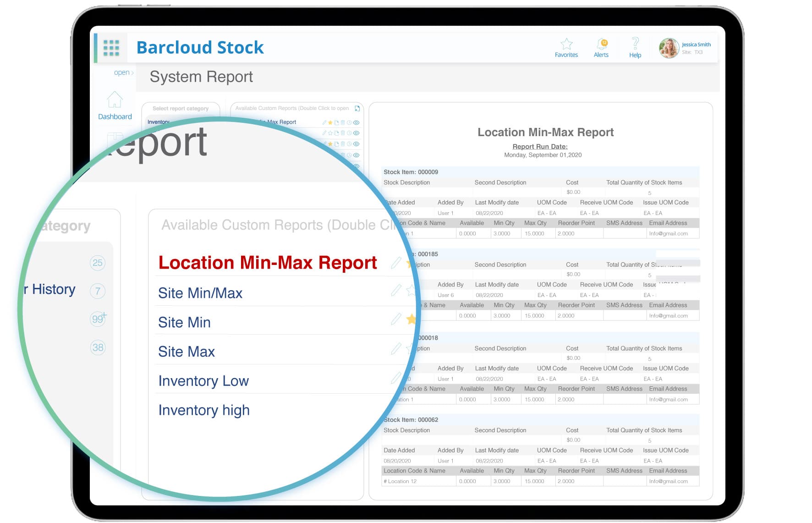Click copy icon on the third small report row
The height and width of the screenshot is (523, 812).
(x=336, y=144)
